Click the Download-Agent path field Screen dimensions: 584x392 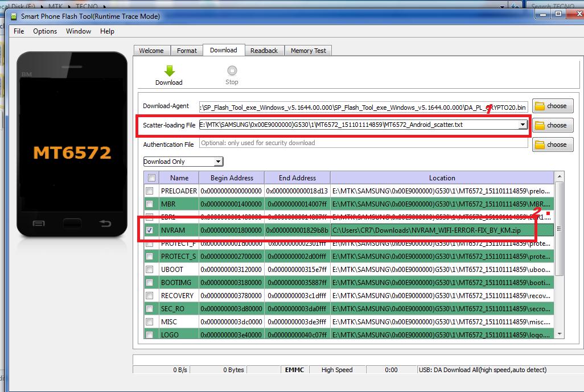(x=363, y=108)
